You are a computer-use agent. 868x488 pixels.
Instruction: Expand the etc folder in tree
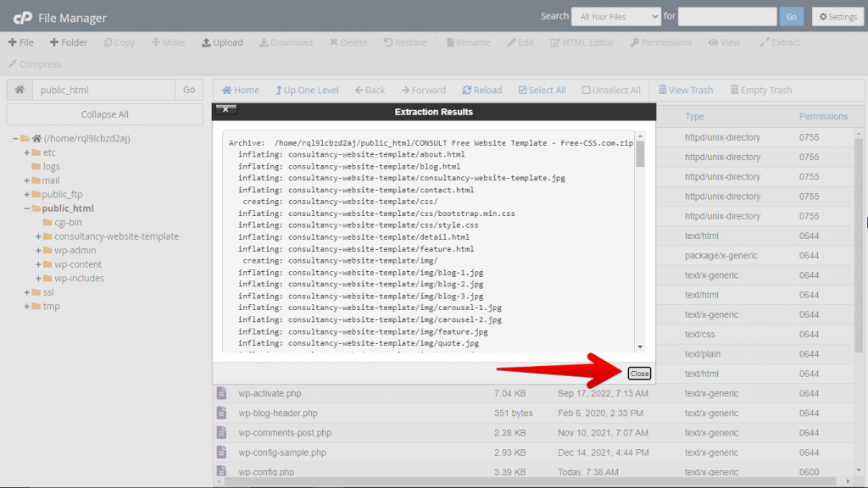26,152
